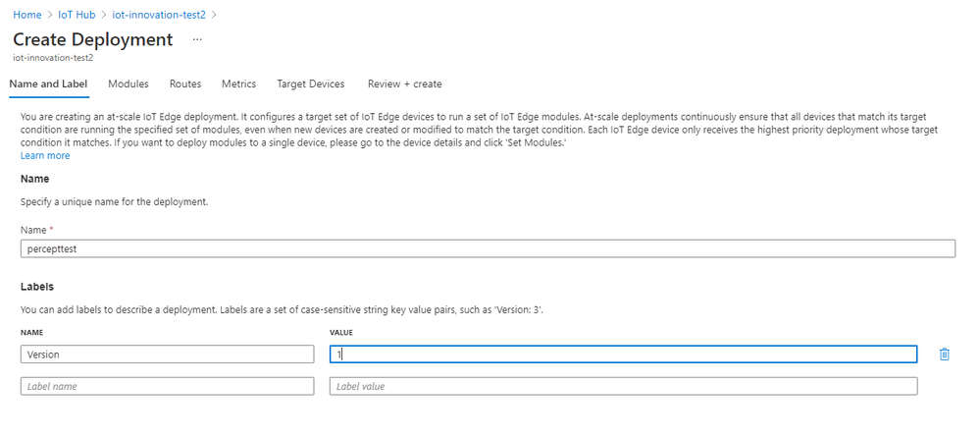
Task: Select the 'Specify a unique name' description text
Action: (114, 203)
